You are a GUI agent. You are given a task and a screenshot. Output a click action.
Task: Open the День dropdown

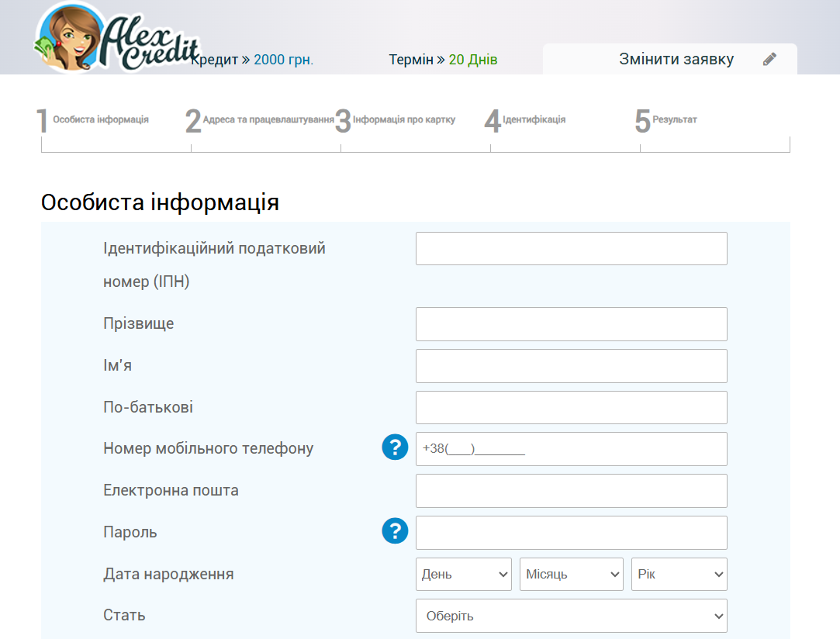[x=463, y=574]
